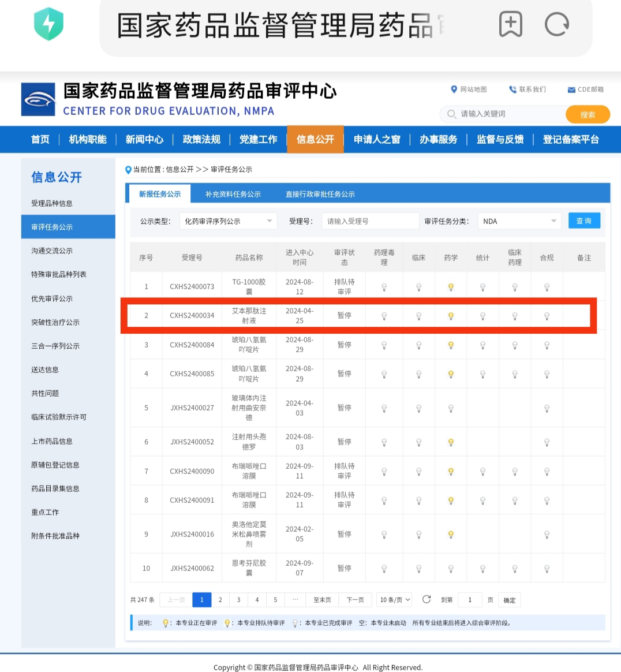Screen dimensions: 621x672
Task: Expand the 审评任务分类 NDA dropdown
Action: 519,221
